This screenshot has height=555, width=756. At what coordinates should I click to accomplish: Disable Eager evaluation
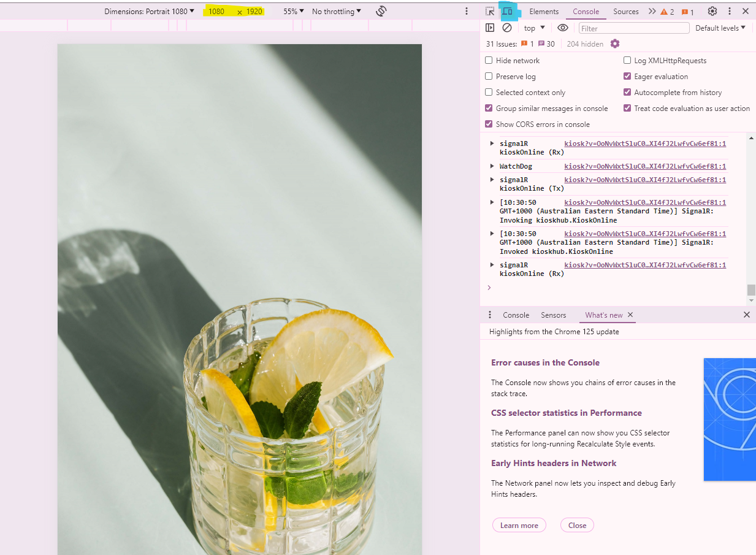point(627,76)
